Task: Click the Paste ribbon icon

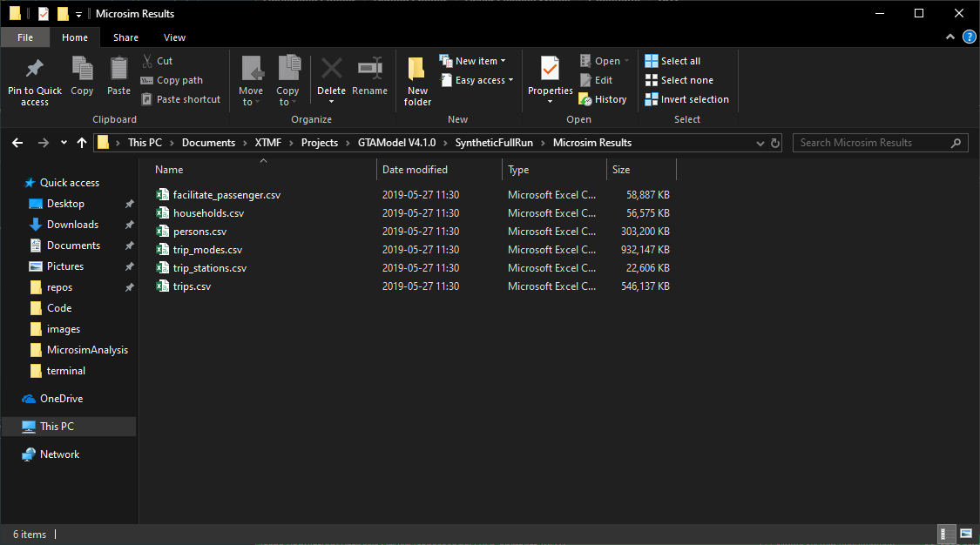Action: [x=118, y=69]
